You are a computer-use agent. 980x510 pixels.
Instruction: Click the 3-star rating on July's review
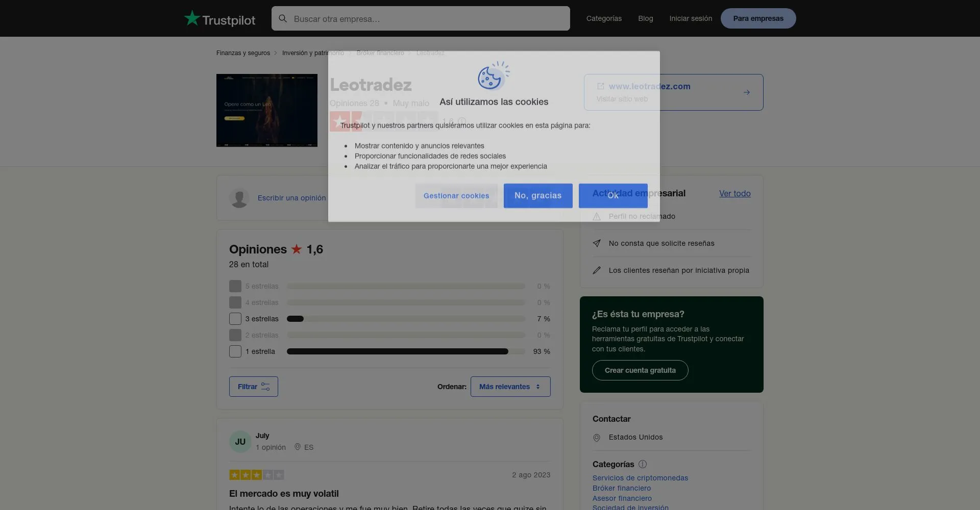coord(257,475)
